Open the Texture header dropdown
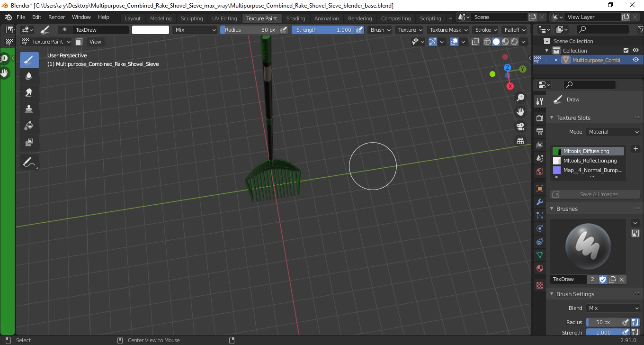 (x=410, y=30)
